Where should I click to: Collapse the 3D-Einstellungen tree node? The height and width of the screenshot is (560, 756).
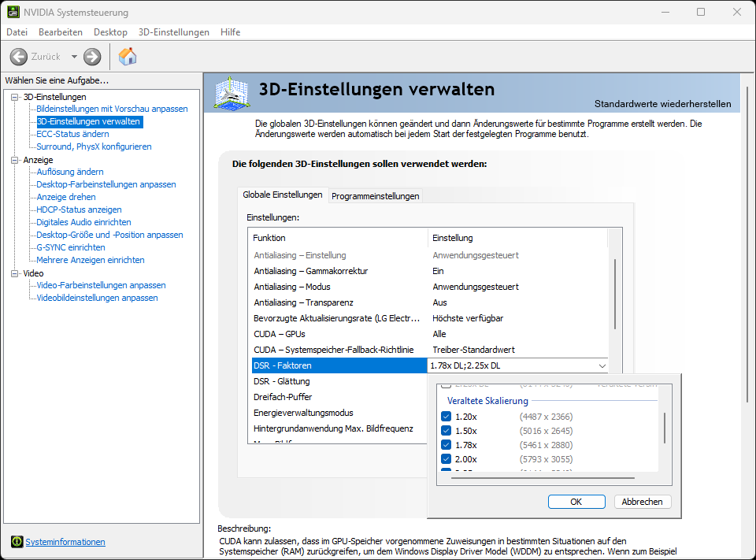point(14,97)
